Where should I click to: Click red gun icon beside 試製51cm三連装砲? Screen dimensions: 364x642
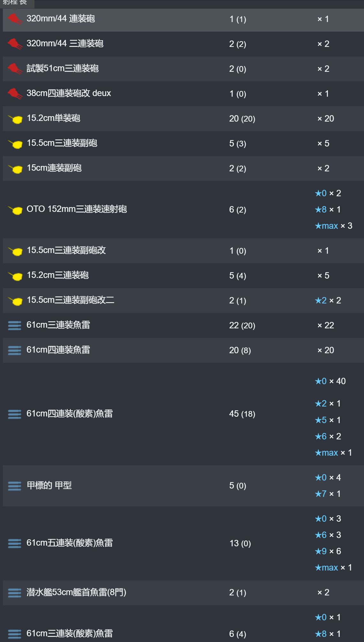coord(15,69)
